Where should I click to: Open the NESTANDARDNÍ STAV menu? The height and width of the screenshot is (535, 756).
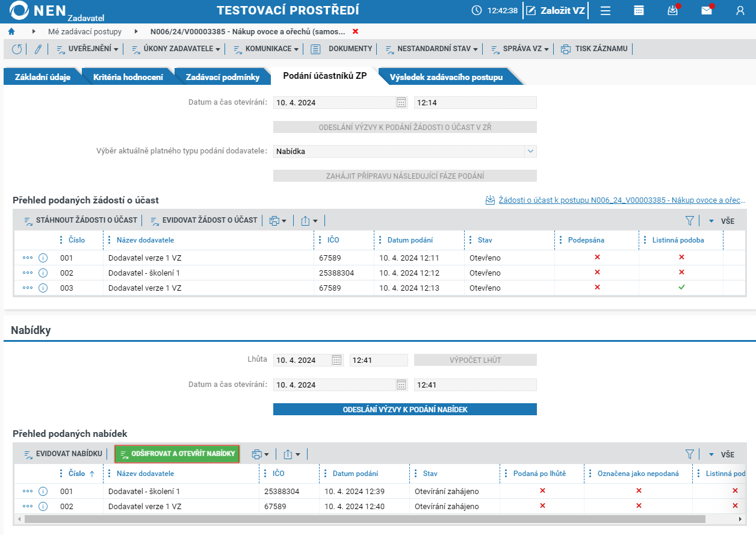coord(431,49)
